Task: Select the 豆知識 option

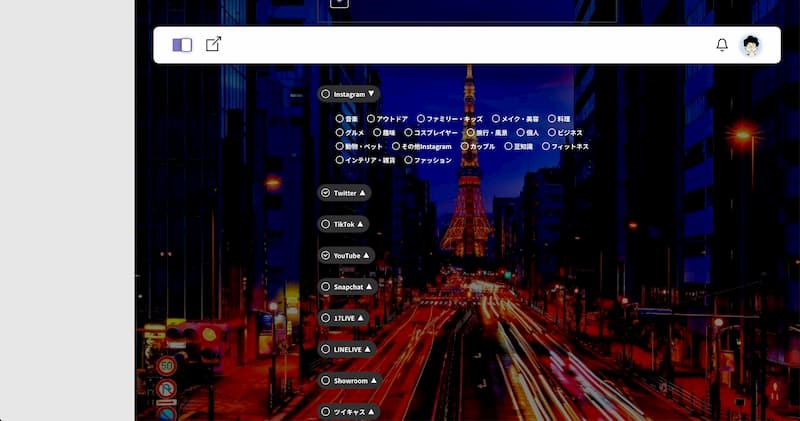Action: tap(518, 146)
